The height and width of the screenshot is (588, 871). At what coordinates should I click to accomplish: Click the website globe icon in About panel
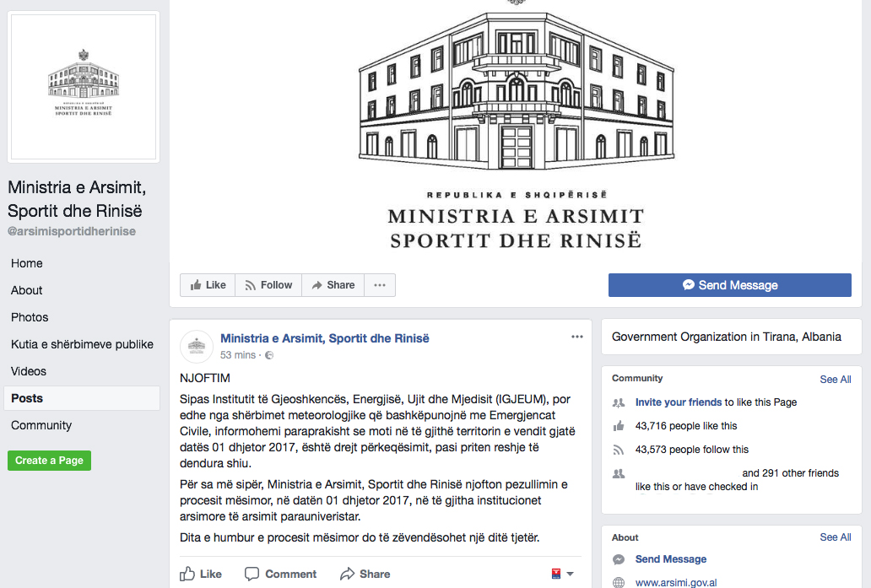pyautogui.click(x=619, y=582)
